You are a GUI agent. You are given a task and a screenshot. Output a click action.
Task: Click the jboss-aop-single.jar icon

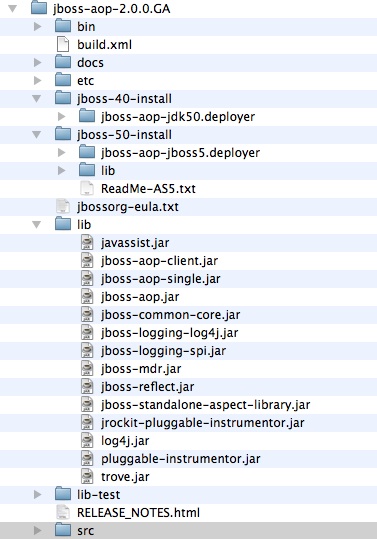pos(87,278)
